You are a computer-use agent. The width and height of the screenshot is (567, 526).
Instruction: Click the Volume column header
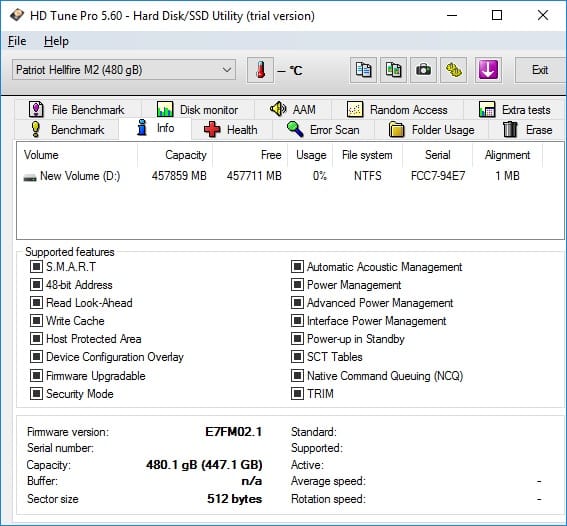(77, 155)
